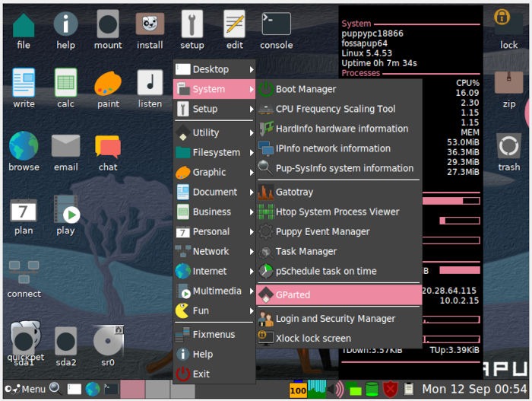Open Task Manager menu entry
This screenshot has height=401, width=532.
[x=339, y=251]
